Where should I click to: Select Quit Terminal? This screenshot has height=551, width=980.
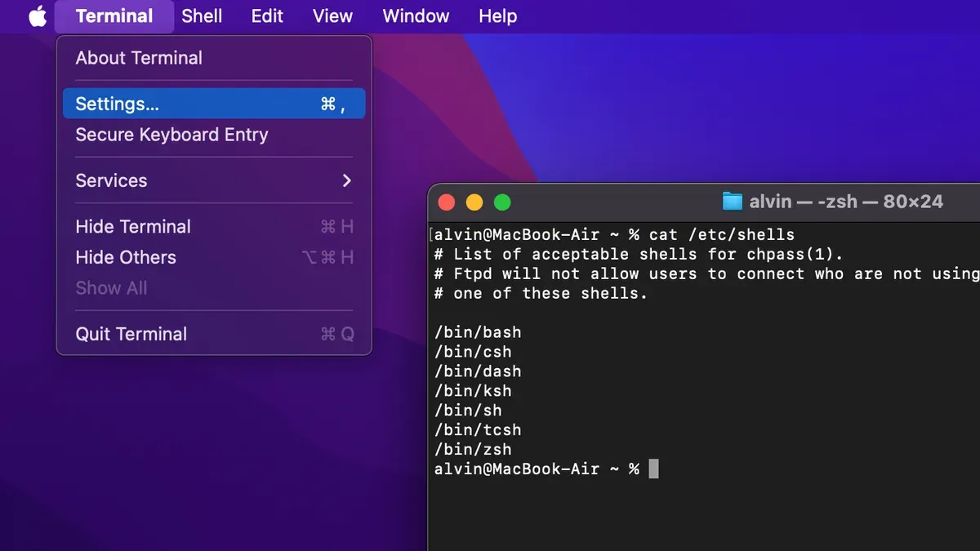point(214,334)
